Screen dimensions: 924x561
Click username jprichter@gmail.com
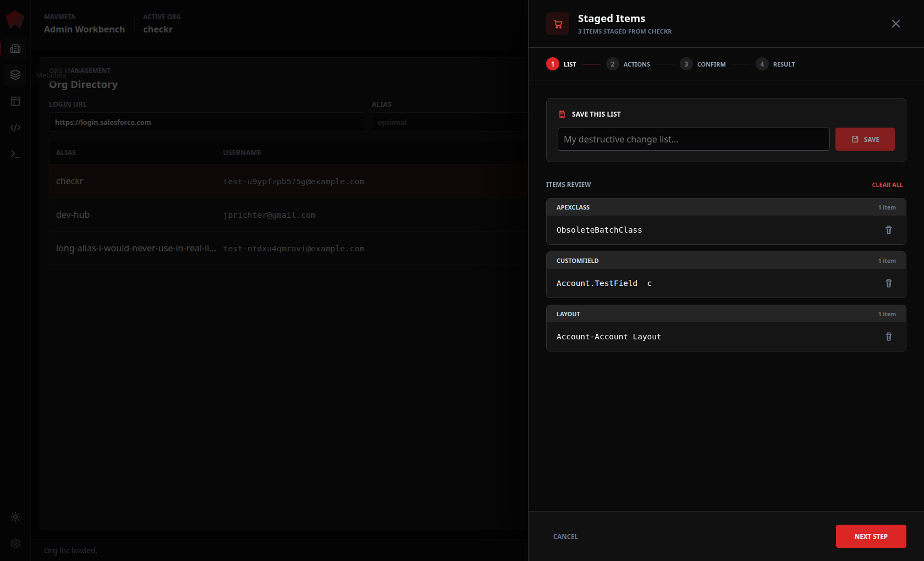coord(269,215)
